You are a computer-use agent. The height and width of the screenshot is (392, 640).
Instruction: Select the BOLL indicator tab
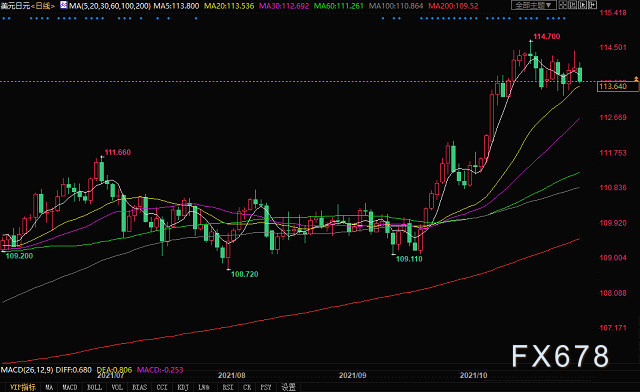pyautogui.click(x=94, y=387)
